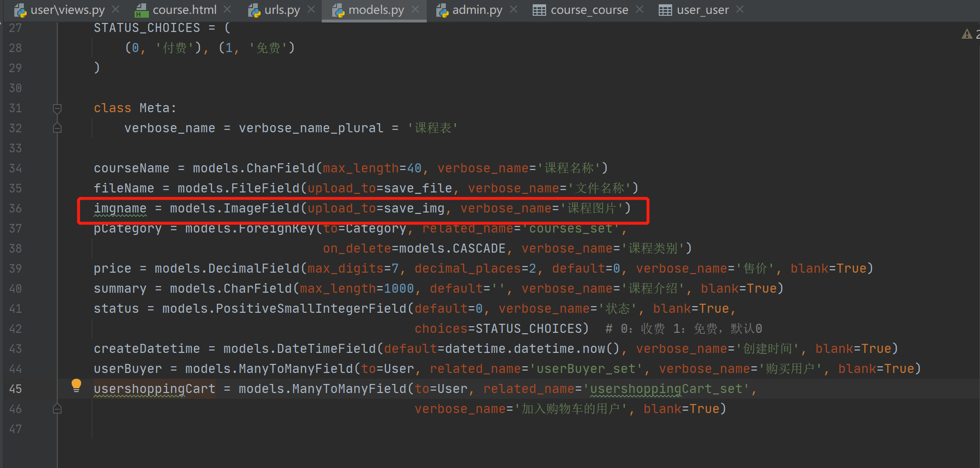Viewport: 980px width, 468px height.
Task: Open the user_user table tab
Action: (703, 10)
